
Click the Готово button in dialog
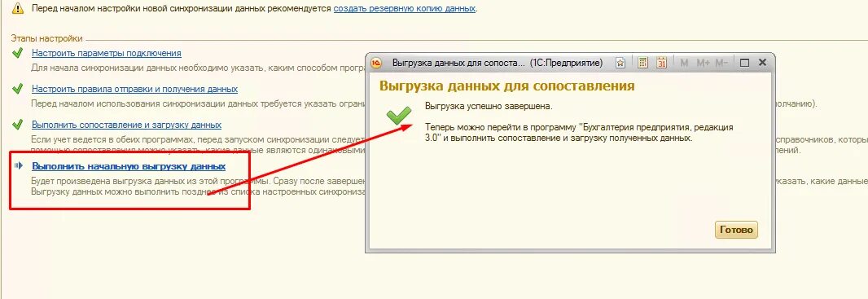click(x=736, y=230)
